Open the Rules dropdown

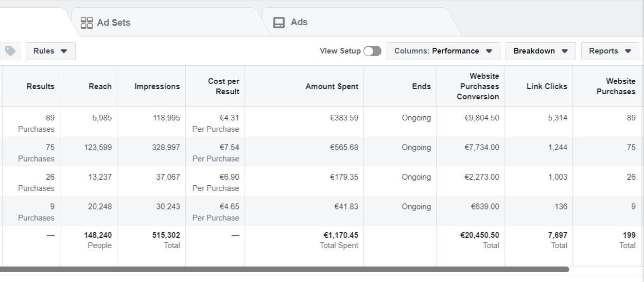pos(50,51)
